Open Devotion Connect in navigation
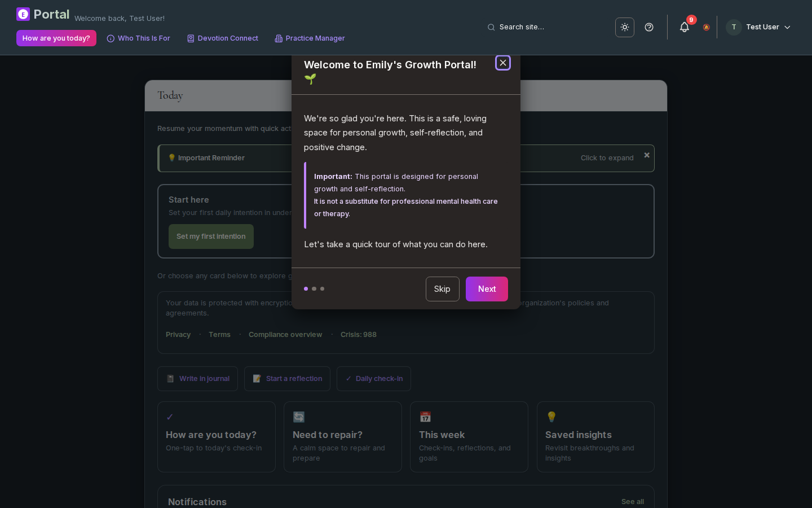812x508 pixels. pos(223,38)
